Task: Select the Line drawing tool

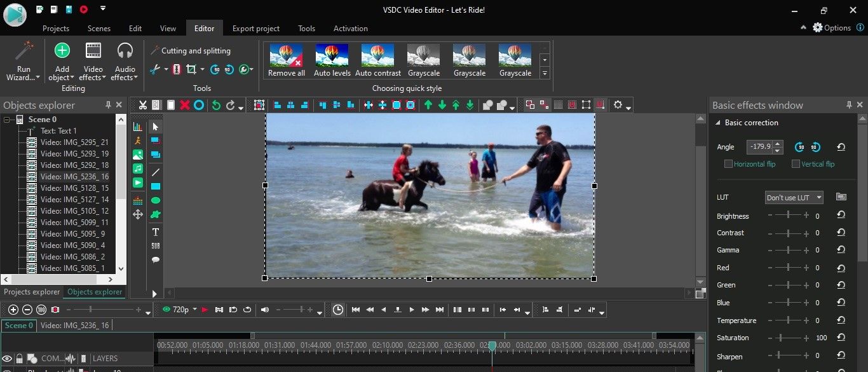Action: (155, 170)
